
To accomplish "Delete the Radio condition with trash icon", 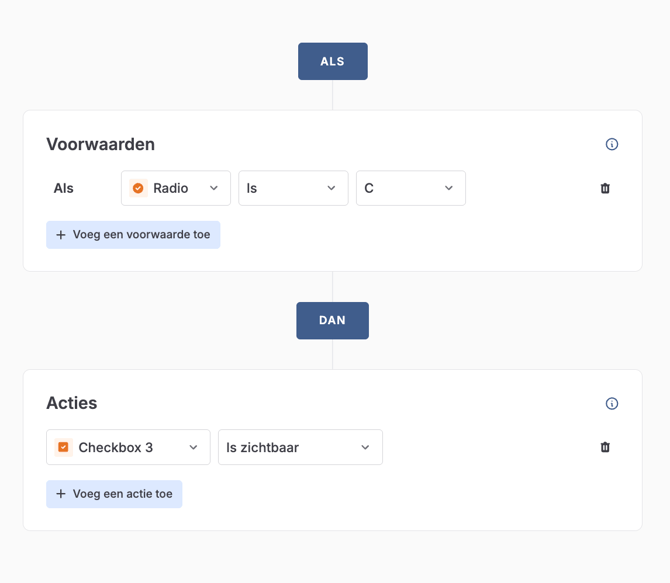I will click(605, 188).
